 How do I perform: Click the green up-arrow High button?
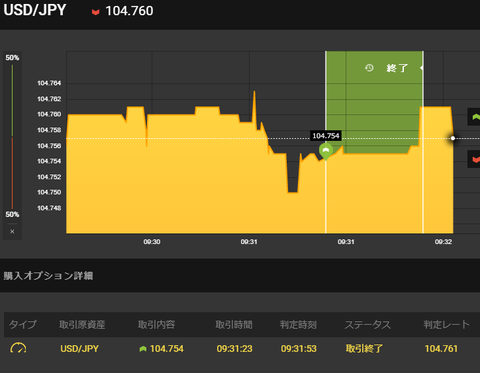click(x=475, y=117)
